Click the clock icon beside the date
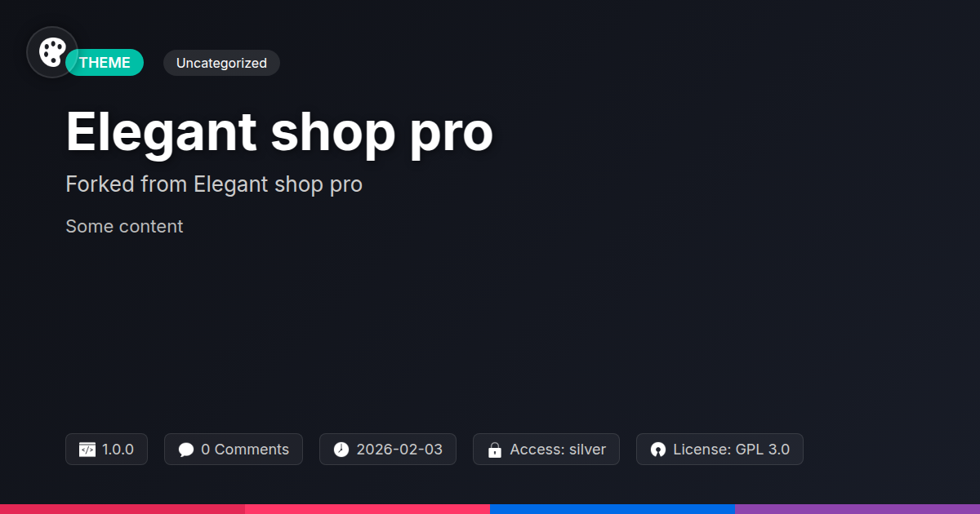Screen dimensions: 980x514 click(341, 450)
